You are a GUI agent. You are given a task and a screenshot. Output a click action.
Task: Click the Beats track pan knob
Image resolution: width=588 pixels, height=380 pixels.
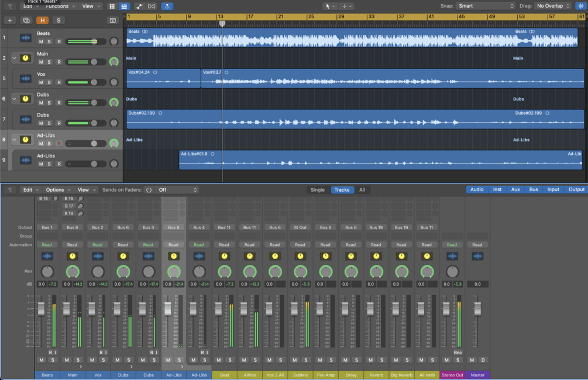(x=114, y=42)
